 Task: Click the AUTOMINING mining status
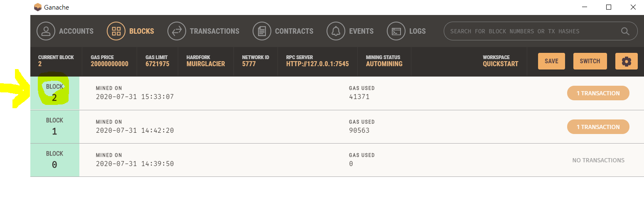point(384,64)
